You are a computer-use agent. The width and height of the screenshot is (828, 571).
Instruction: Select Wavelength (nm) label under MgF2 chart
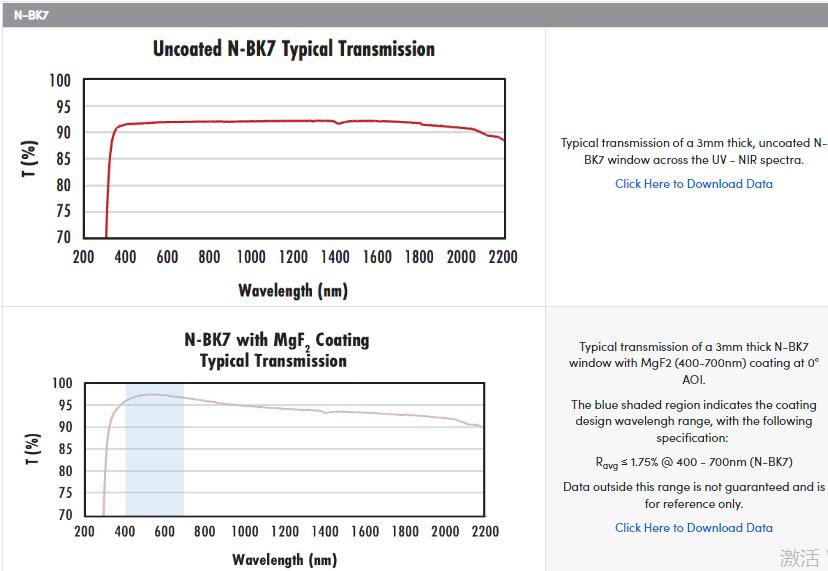[x=284, y=559]
